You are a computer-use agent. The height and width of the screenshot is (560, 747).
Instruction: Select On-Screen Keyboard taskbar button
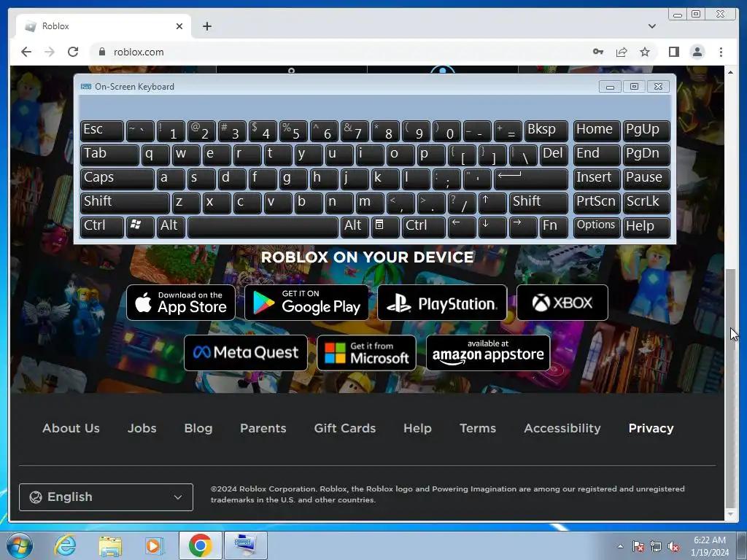click(x=246, y=545)
